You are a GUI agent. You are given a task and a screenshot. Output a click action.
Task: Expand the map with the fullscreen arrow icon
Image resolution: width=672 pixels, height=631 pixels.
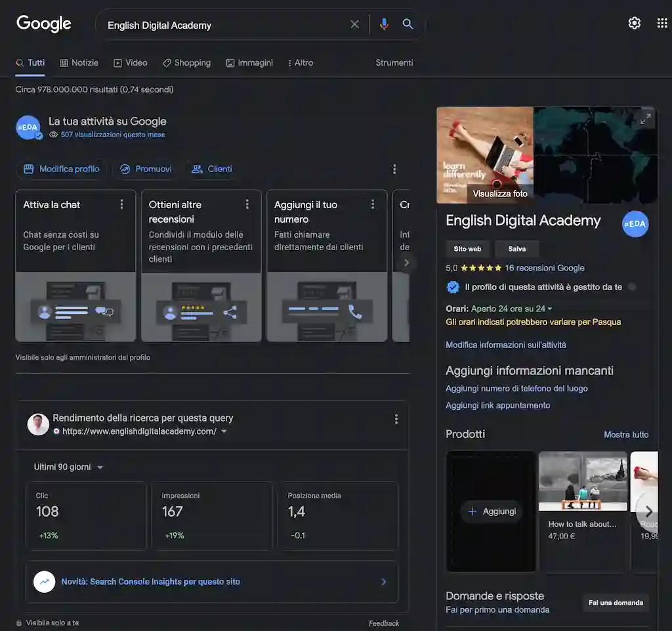[646, 119]
